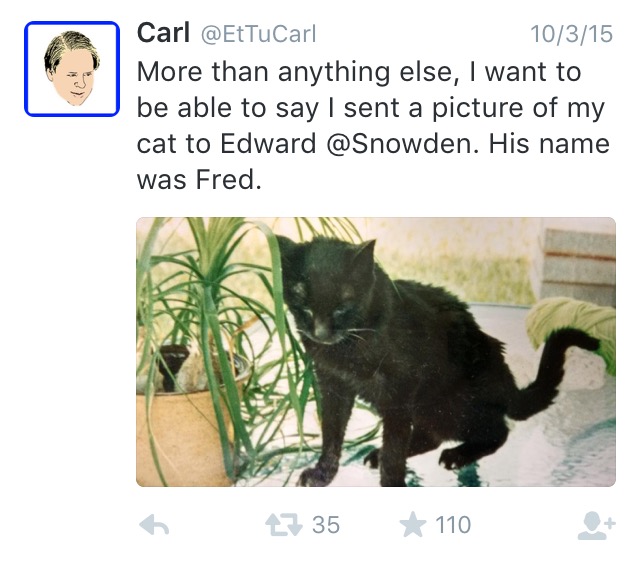Favorite the tweet with the star
Image resolution: width=640 pixels, height=562 pixels.
point(413,525)
